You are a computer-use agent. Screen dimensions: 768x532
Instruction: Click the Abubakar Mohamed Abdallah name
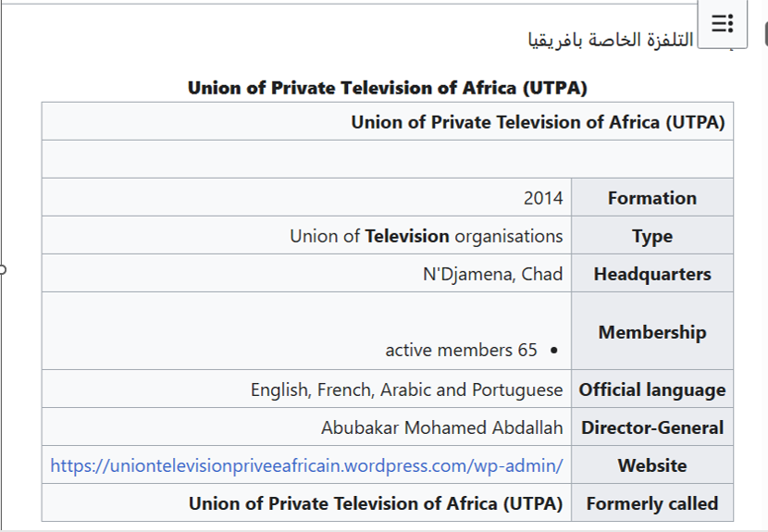[441, 427]
